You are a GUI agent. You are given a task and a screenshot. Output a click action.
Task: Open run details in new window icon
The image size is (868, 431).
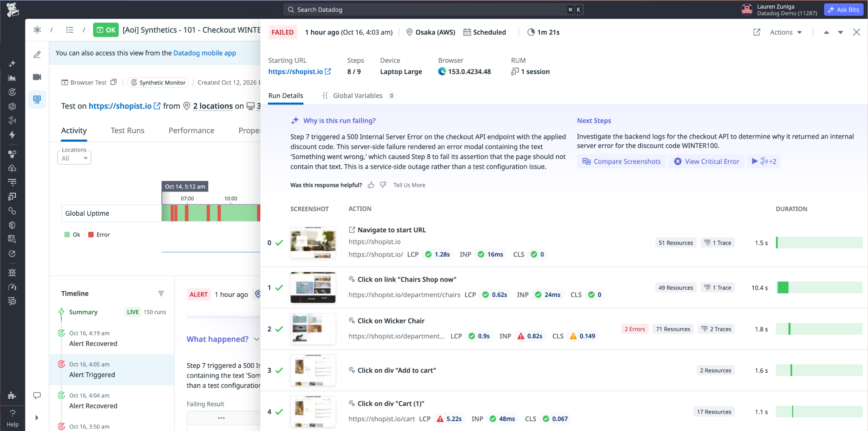click(756, 32)
